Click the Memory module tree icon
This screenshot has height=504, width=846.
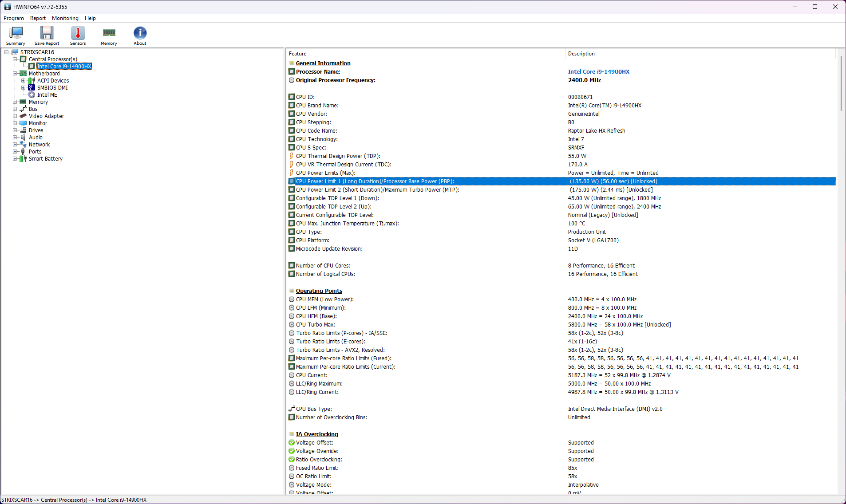point(23,102)
